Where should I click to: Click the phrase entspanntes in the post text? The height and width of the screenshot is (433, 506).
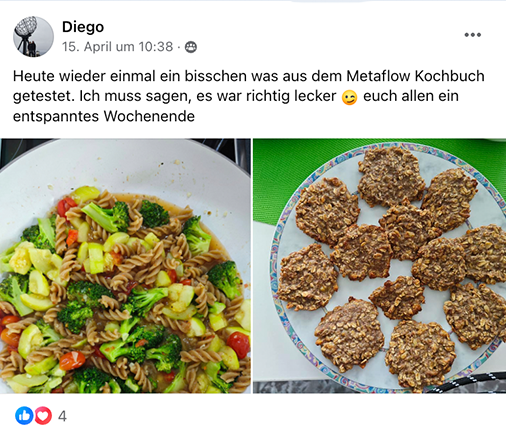(x=56, y=117)
